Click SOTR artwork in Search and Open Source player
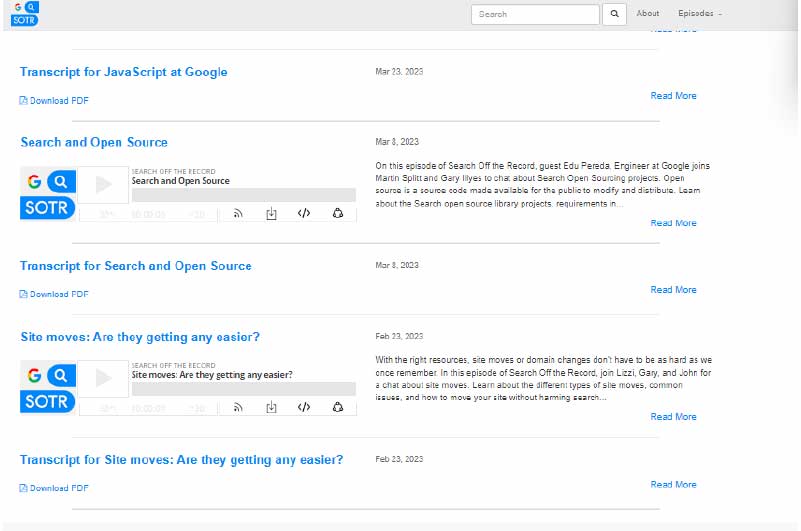 coord(48,193)
